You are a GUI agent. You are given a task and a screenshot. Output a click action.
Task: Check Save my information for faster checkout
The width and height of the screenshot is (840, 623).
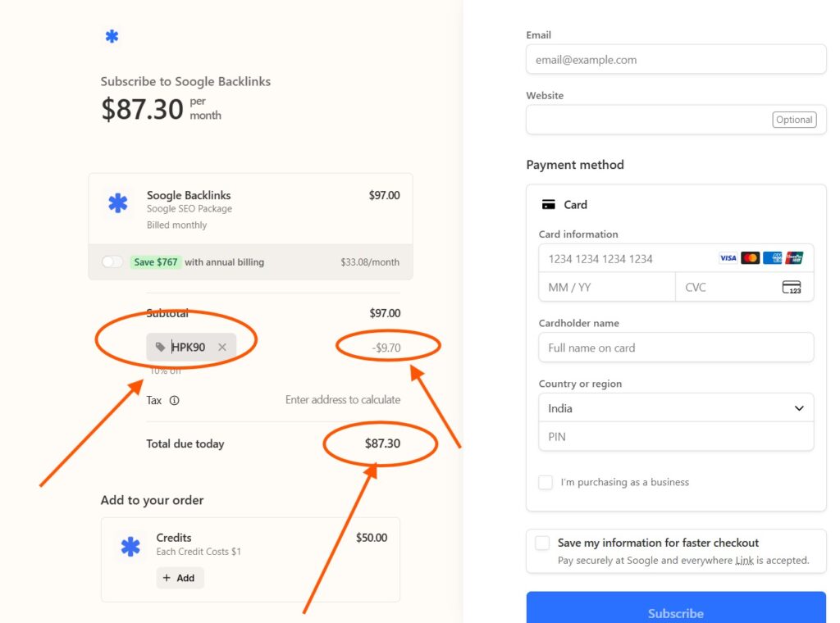pyautogui.click(x=542, y=543)
